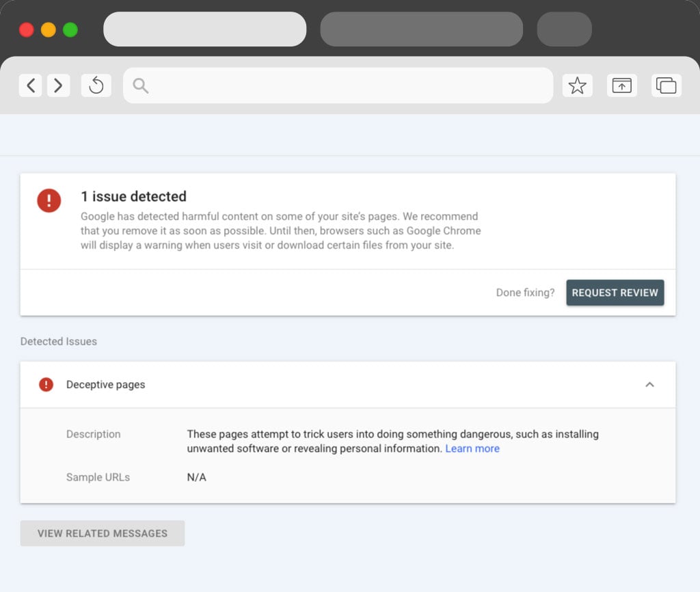Click the green traffic light button

(x=70, y=30)
